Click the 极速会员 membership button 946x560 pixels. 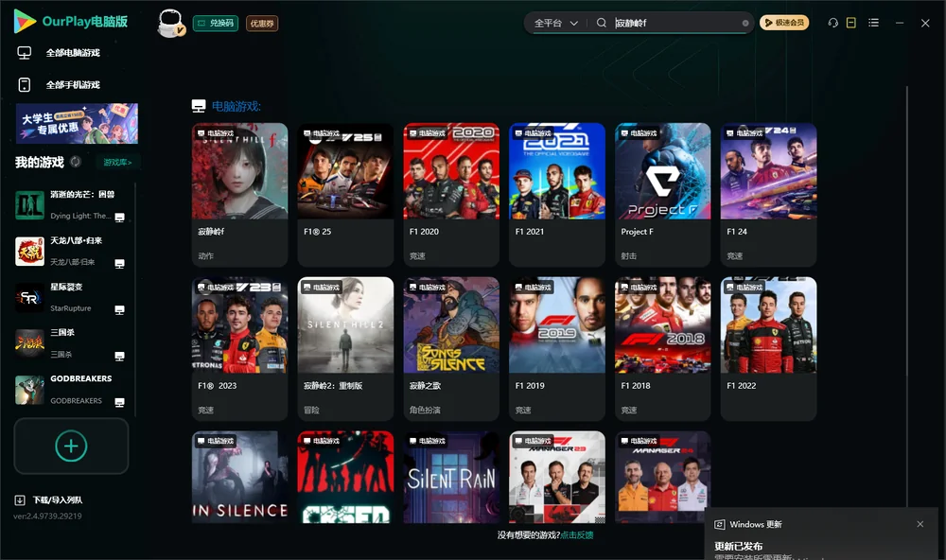(784, 23)
